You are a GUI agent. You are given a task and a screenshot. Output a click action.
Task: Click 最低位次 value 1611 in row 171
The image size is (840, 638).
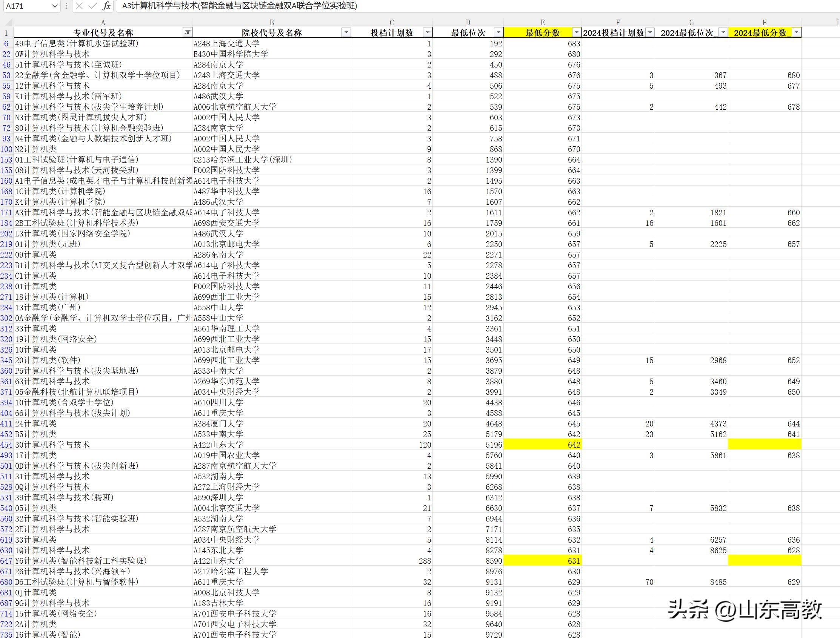coord(468,213)
